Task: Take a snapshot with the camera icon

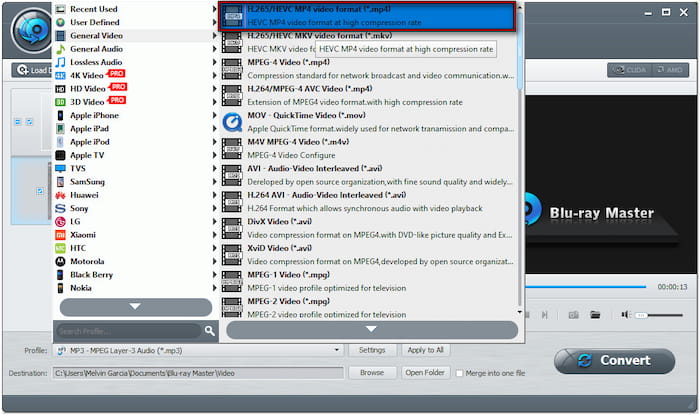Action: pyautogui.click(x=574, y=315)
